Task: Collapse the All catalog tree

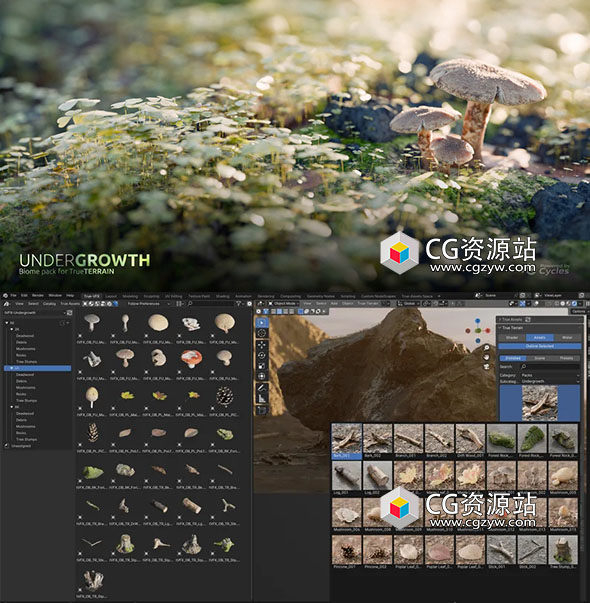Action: [7, 323]
